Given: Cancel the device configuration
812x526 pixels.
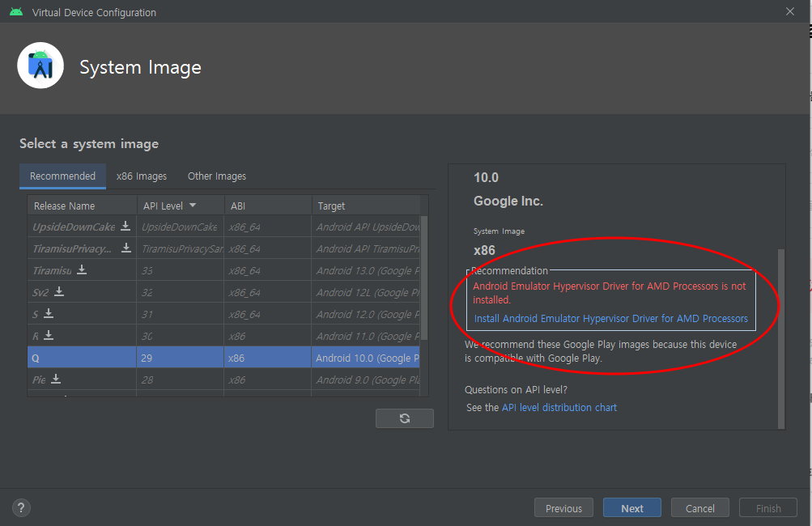Looking at the screenshot, I should click(700, 508).
